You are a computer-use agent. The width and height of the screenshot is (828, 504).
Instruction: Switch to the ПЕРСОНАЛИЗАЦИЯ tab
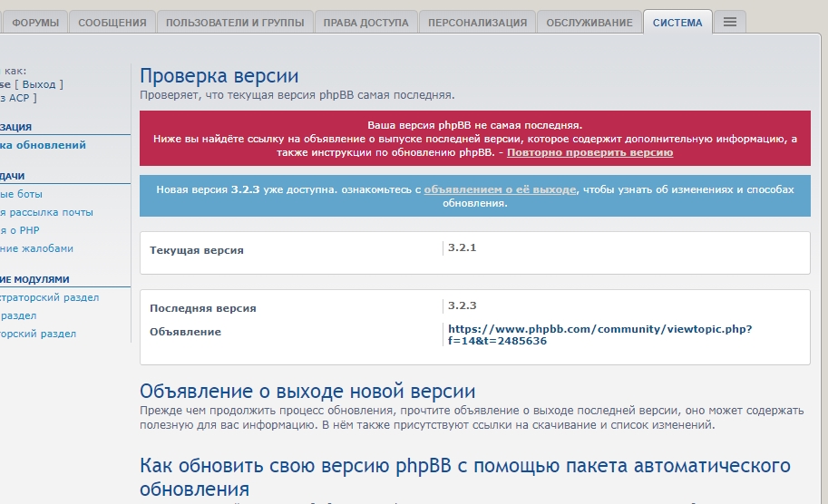(477, 23)
